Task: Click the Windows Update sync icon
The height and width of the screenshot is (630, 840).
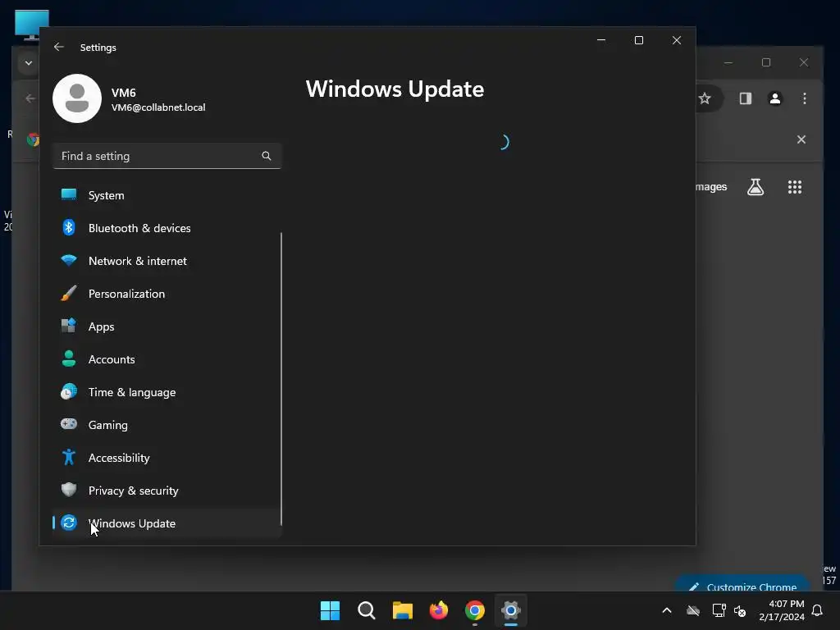Action: point(69,523)
